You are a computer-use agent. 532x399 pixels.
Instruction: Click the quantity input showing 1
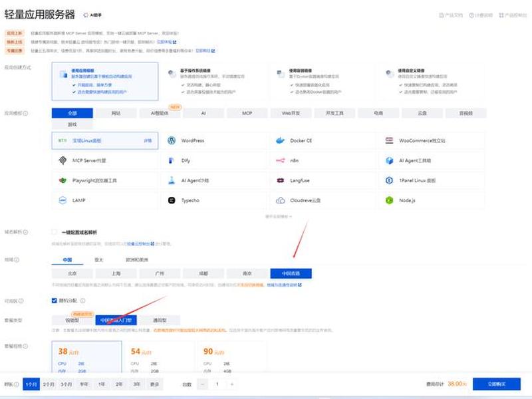(x=217, y=384)
